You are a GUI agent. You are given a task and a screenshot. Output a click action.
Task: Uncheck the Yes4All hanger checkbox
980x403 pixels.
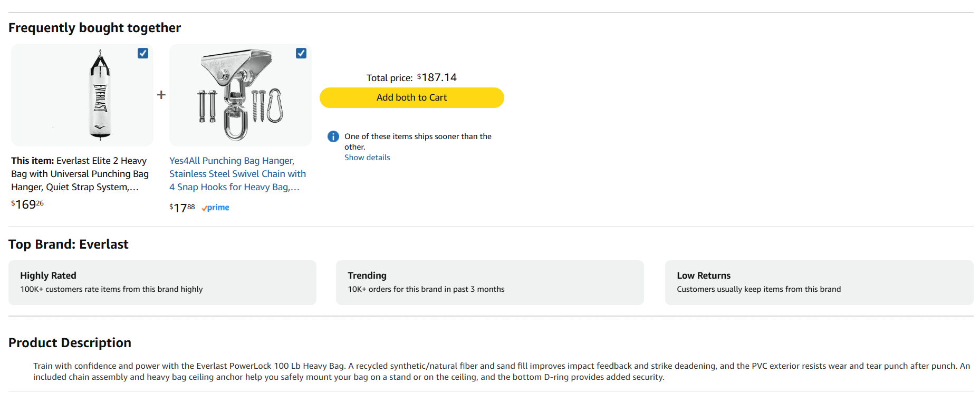tap(301, 53)
